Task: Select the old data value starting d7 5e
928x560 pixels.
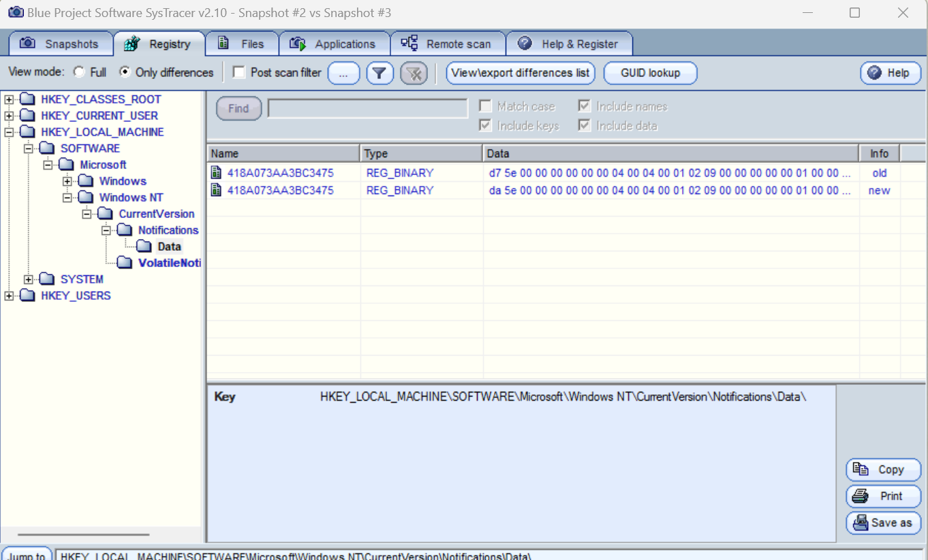Action: click(x=670, y=173)
